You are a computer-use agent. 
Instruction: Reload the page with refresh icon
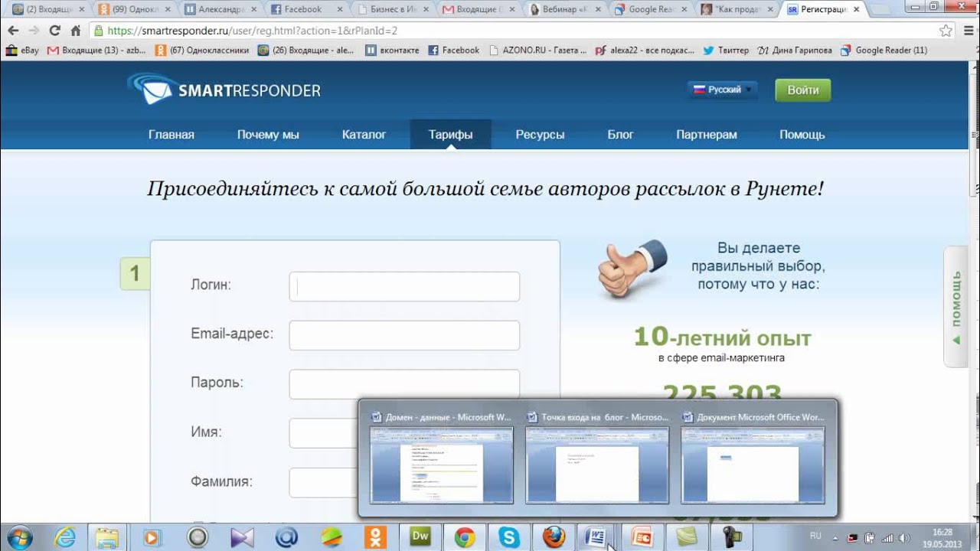[x=54, y=31]
